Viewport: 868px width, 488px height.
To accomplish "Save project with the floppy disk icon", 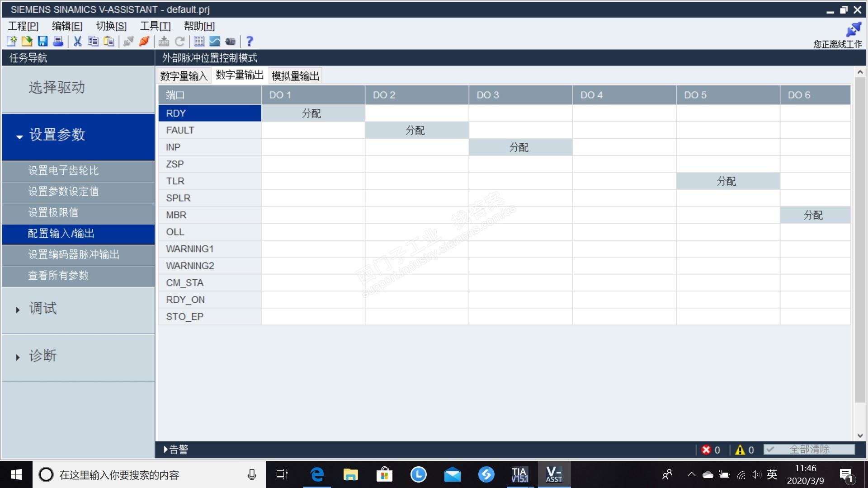I will point(42,42).
